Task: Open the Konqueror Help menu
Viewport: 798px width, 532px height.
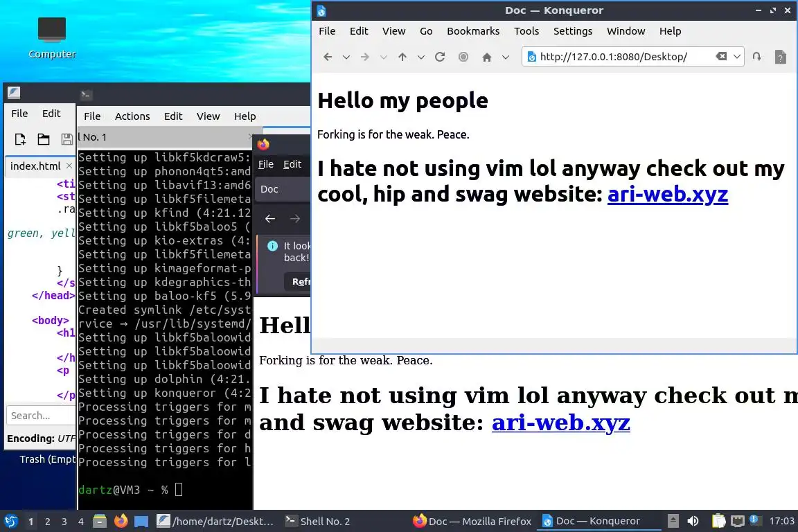Action: tap(671, 31)
